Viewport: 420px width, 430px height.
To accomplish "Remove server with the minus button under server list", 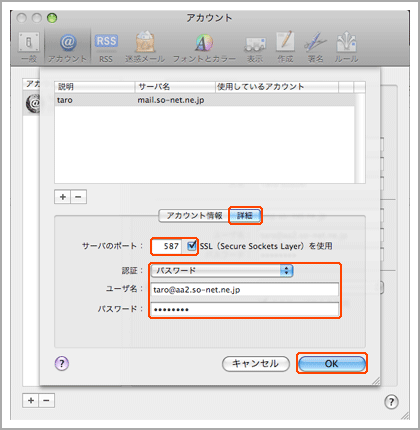I will click(78, 197).
